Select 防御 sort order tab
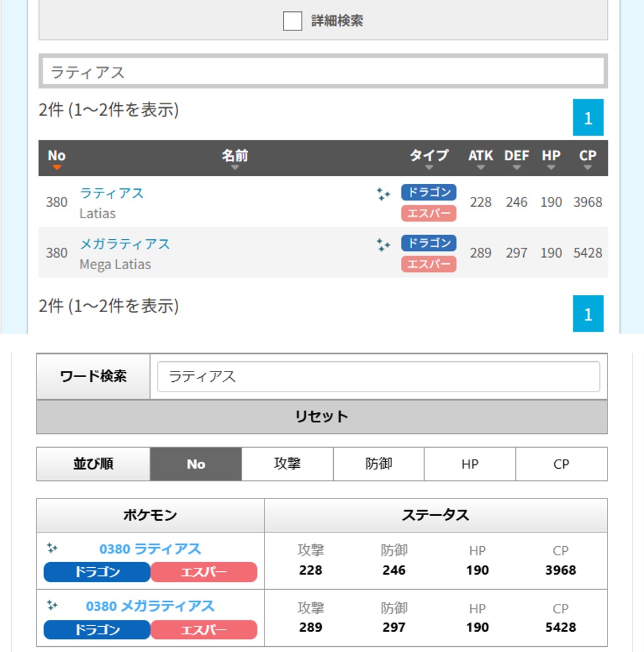Image resolution: width=644 pixels, height=652 pixels. click(378, 464)
